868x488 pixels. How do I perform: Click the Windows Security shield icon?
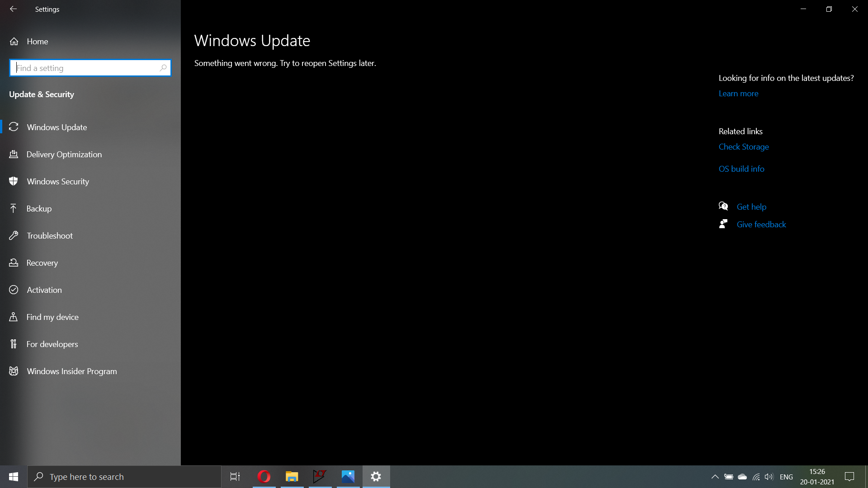pos(14,181)
